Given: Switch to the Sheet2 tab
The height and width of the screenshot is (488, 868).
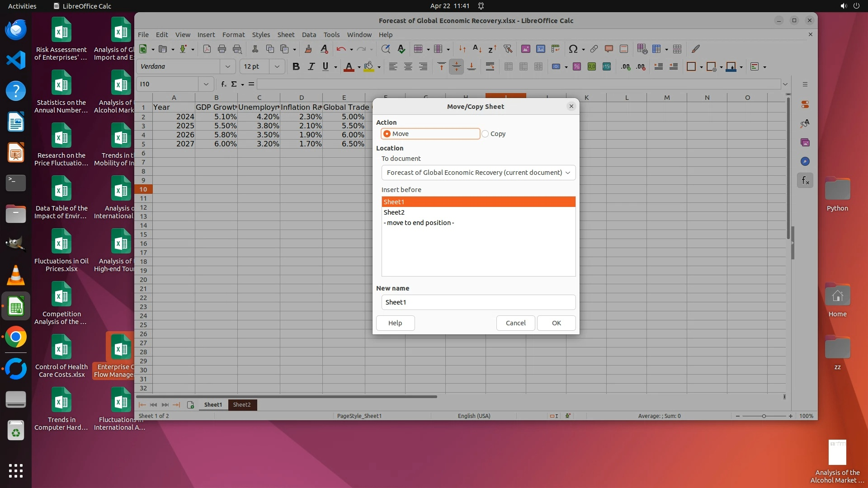Looking at the screenshot, I should click(242, 405).
